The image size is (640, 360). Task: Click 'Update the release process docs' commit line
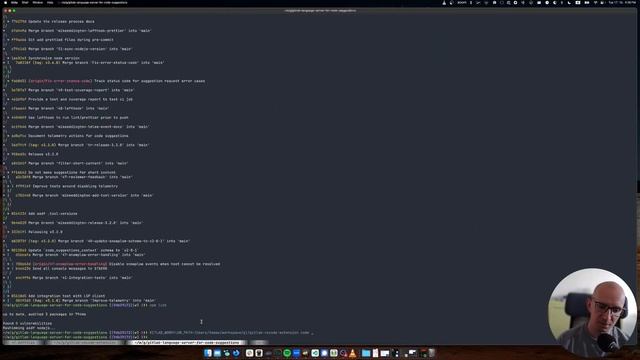[x=53, y=21]
